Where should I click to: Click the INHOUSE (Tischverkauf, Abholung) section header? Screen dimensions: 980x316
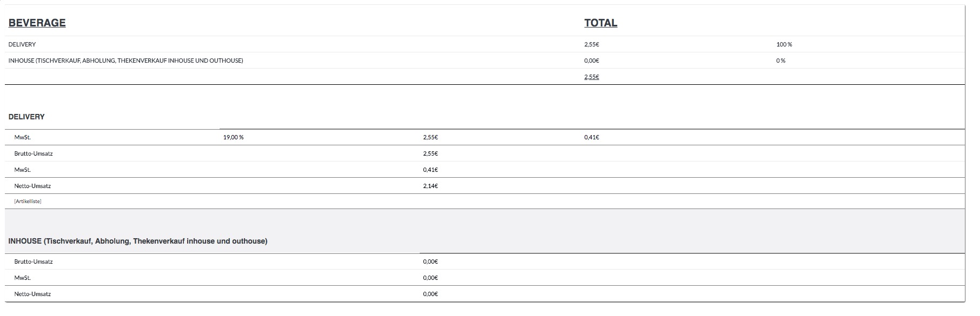(138, 241)
